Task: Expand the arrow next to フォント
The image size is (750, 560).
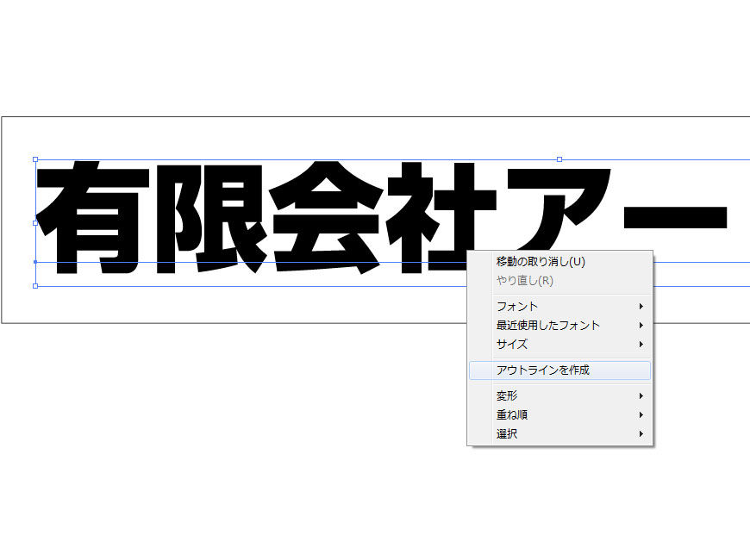Action: tap(641, 306)
